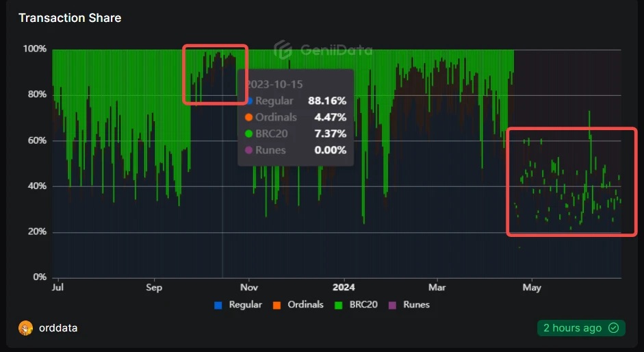Click the green checkmark status icon
The width and height of the screenshot is (644, 352).
(x=613, y=328)
